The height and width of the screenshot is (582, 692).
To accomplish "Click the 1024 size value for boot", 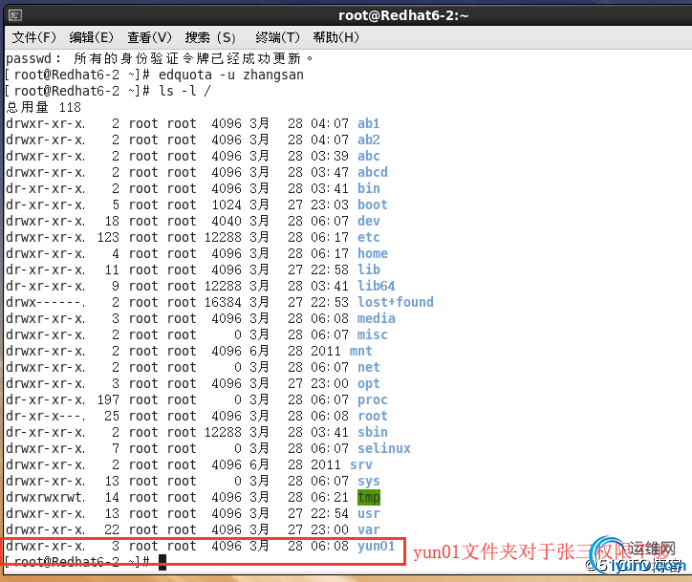I will click(x=226, y=205).
